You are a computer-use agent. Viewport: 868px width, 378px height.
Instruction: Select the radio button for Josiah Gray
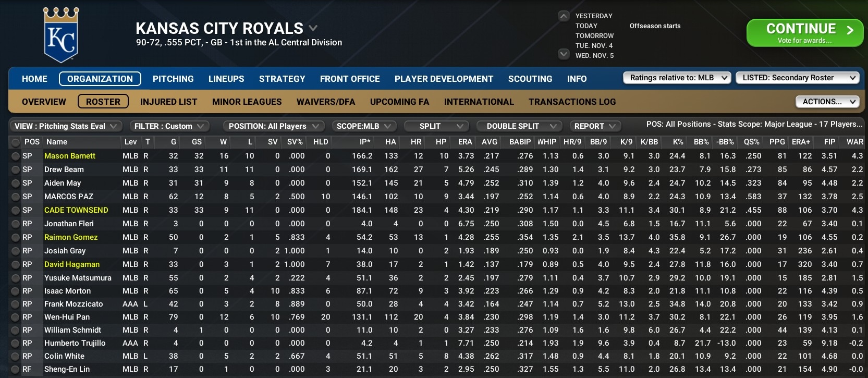pos(16,251)
